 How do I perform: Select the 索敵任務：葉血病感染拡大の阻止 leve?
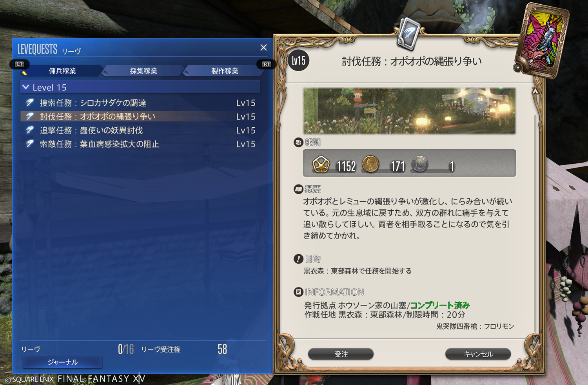140,144
